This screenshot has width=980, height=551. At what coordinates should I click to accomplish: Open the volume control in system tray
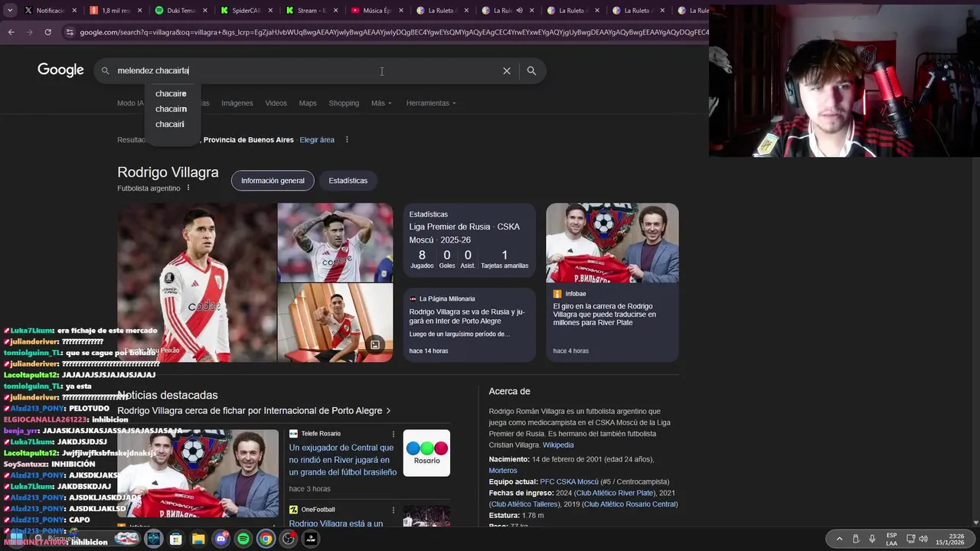tap(923, 539)
